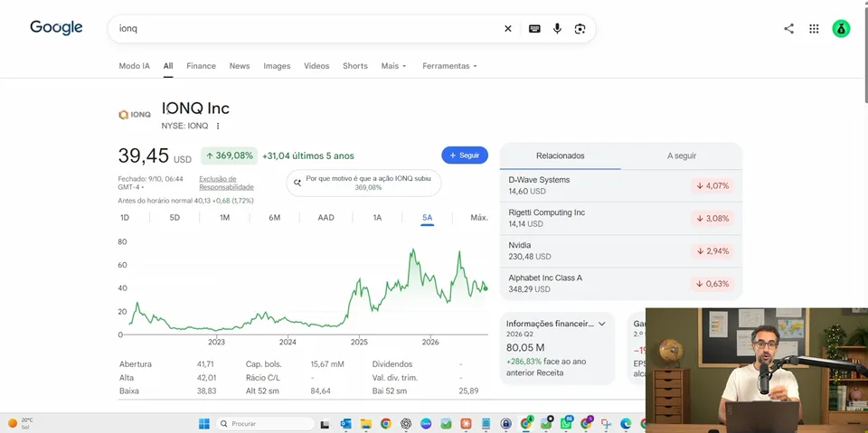Click the Google logo
Image resolution: width=868 pixels, height=433 pixels.
(56, 27)
